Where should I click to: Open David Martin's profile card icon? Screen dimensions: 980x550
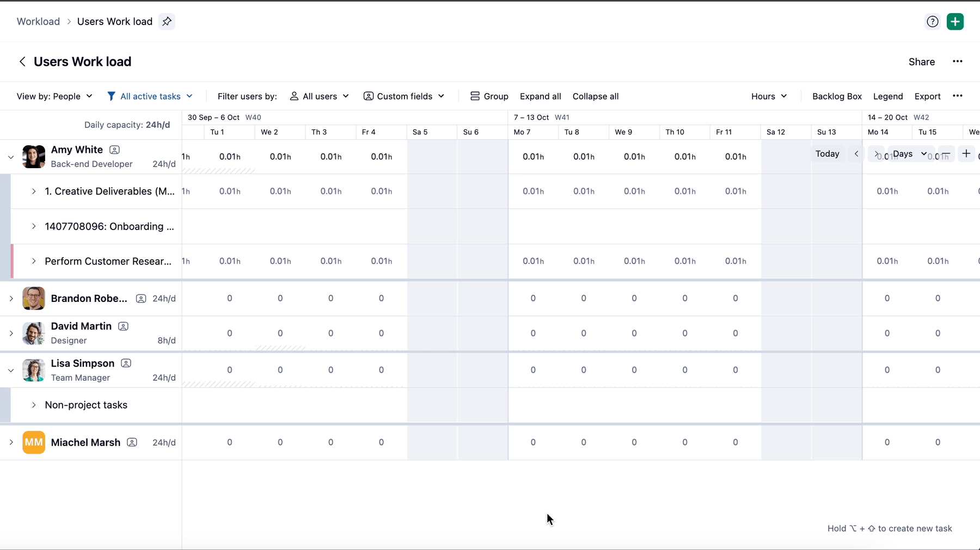123,326
